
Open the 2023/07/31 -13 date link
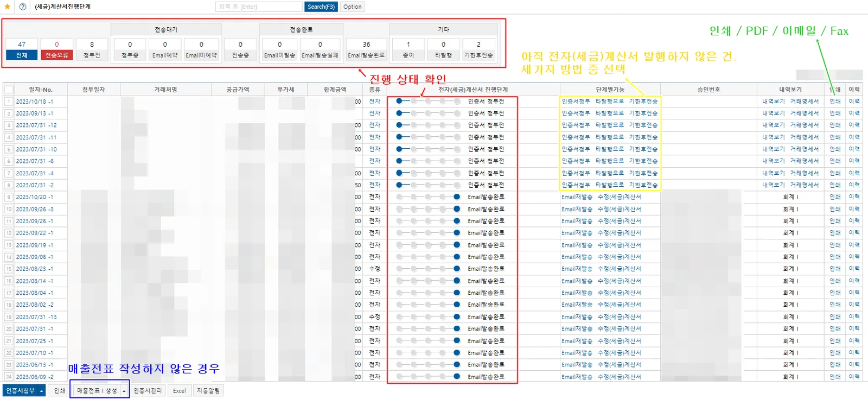tap(36, 317)
